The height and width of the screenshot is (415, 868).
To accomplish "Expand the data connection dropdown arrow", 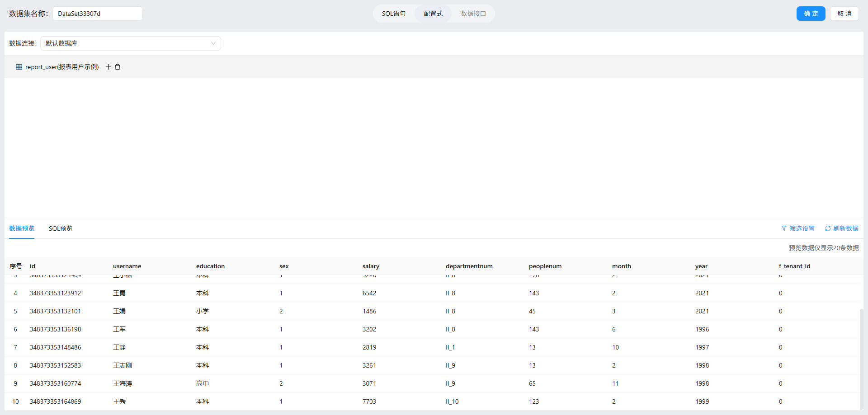I will pyautogui.click(x=213, y=43).
